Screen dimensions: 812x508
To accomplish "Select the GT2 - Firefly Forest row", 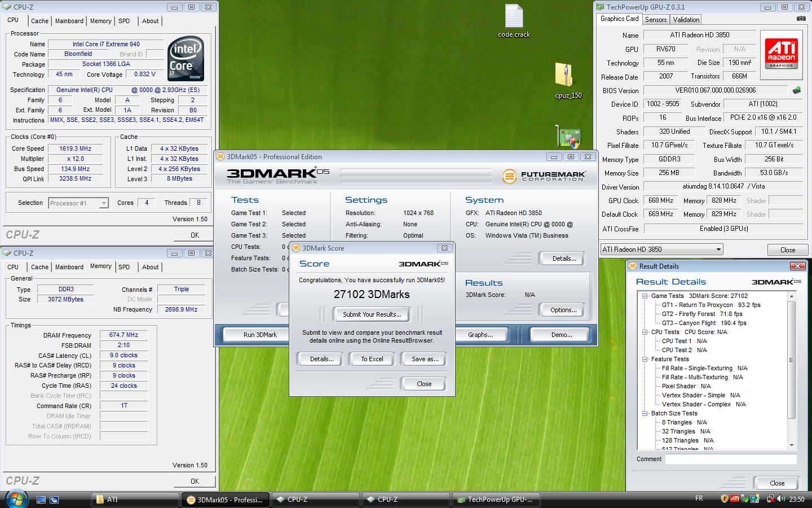I will tap(702, 314).
